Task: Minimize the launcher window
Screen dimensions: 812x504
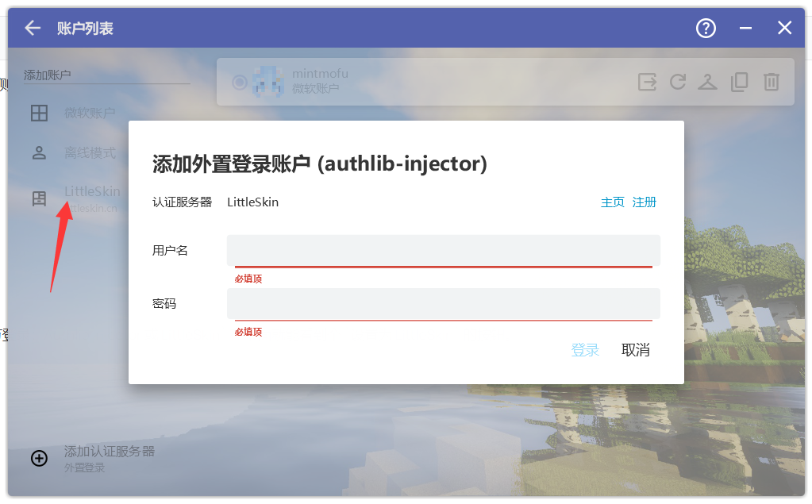Action: click(x=745, y=29)
